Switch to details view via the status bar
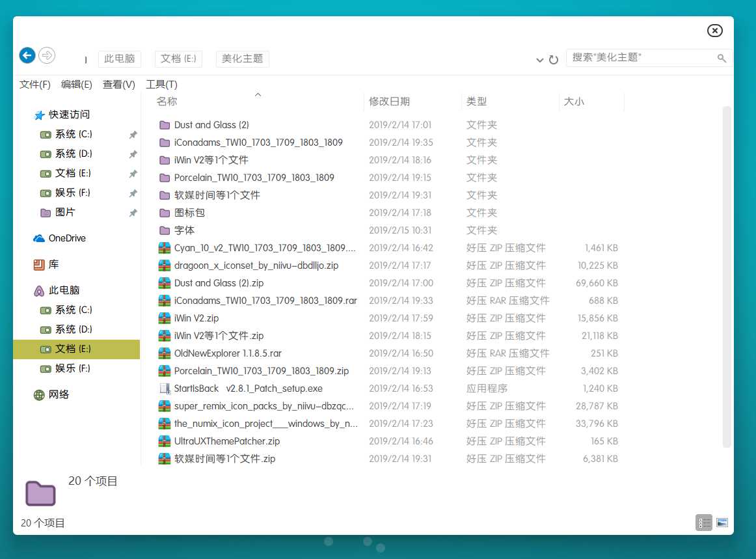This screenshot has width=756, height=559. tap(704, 523)
